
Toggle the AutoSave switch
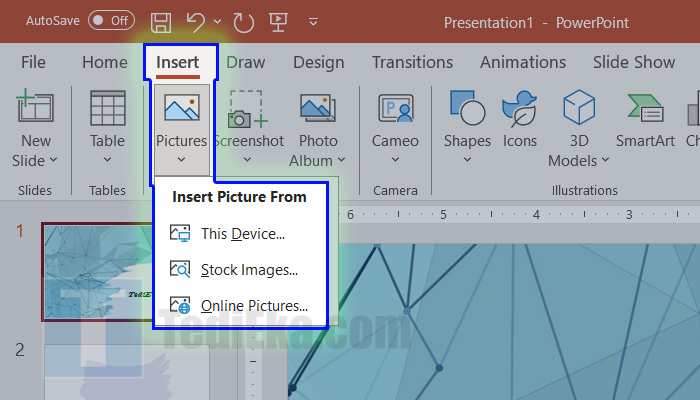coord(111,21)
